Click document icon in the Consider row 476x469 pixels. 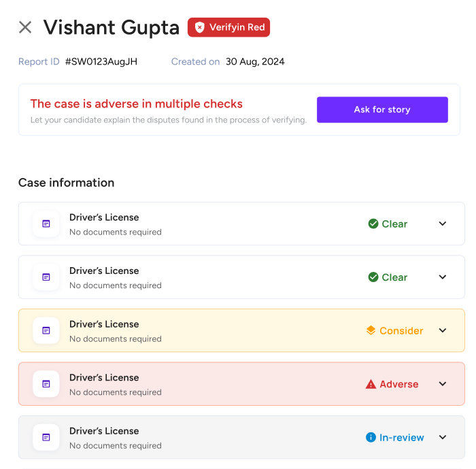pyautogui.click(x=46, y=330)
